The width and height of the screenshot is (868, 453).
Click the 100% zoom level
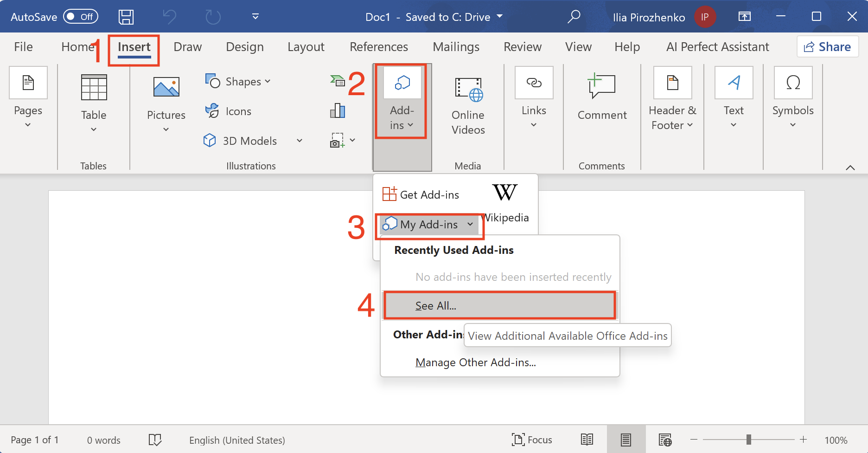[x=836, y=440]
